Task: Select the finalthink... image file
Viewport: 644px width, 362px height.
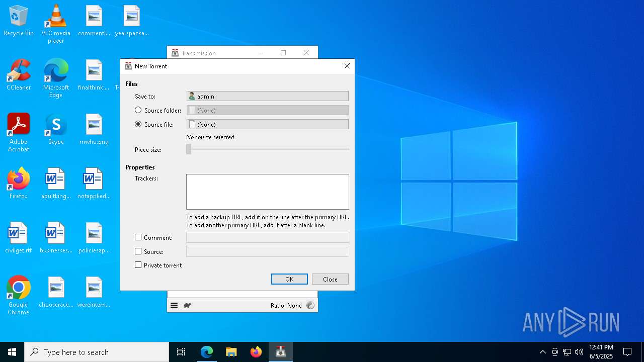Action: 94,75
